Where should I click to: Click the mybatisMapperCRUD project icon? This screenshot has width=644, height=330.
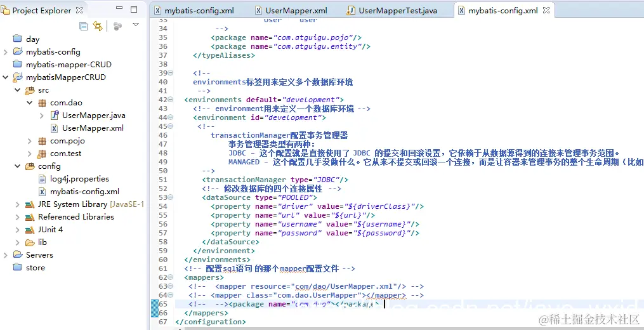18,77
